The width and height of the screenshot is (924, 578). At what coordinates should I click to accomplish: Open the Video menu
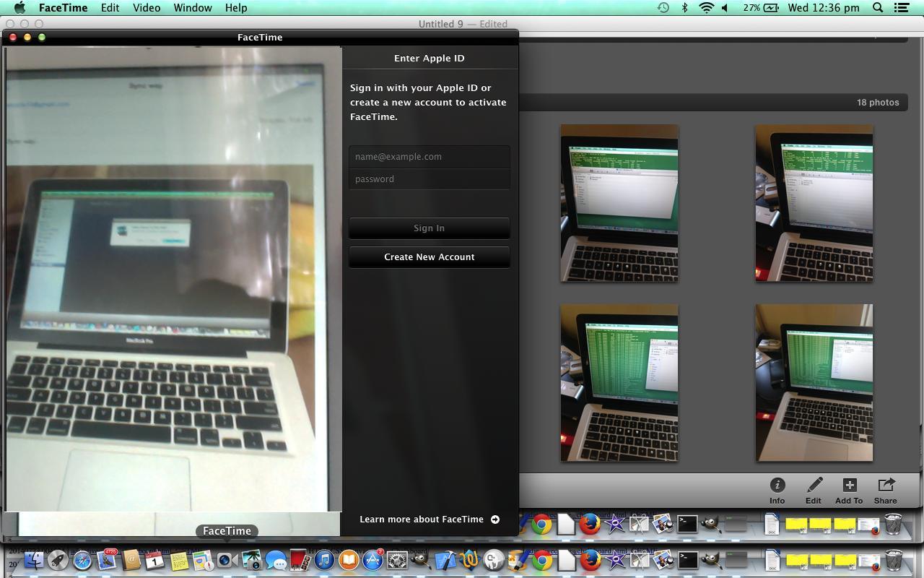pos(147,8)
